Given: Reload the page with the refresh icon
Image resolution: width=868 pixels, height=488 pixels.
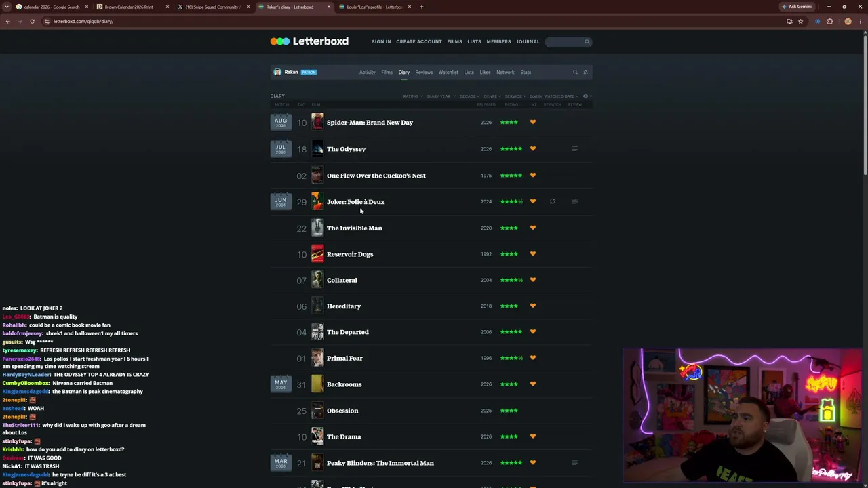Looking at the screenshot, I should (32, 21).
